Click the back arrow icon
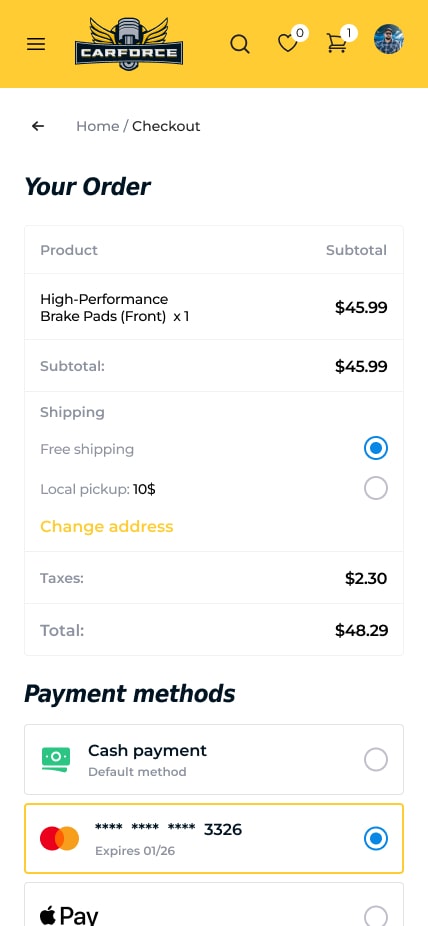The image size is (428, 926). 38,126
